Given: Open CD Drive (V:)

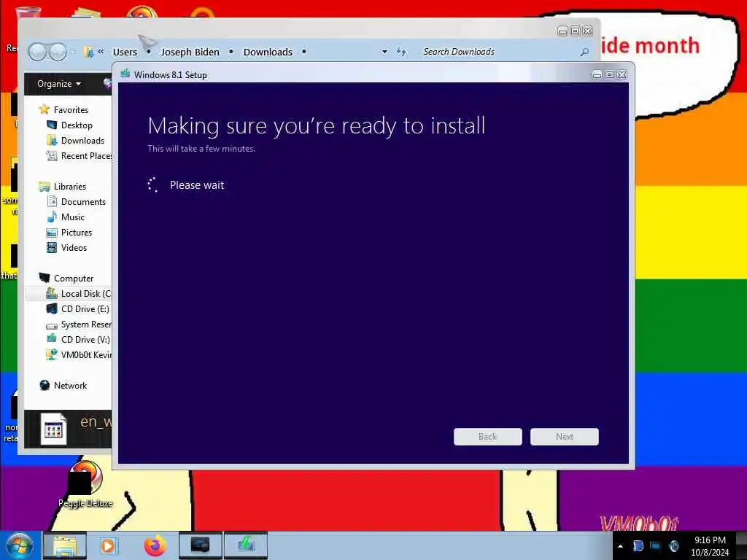Looking at the screenshot, I should point(85,340).
